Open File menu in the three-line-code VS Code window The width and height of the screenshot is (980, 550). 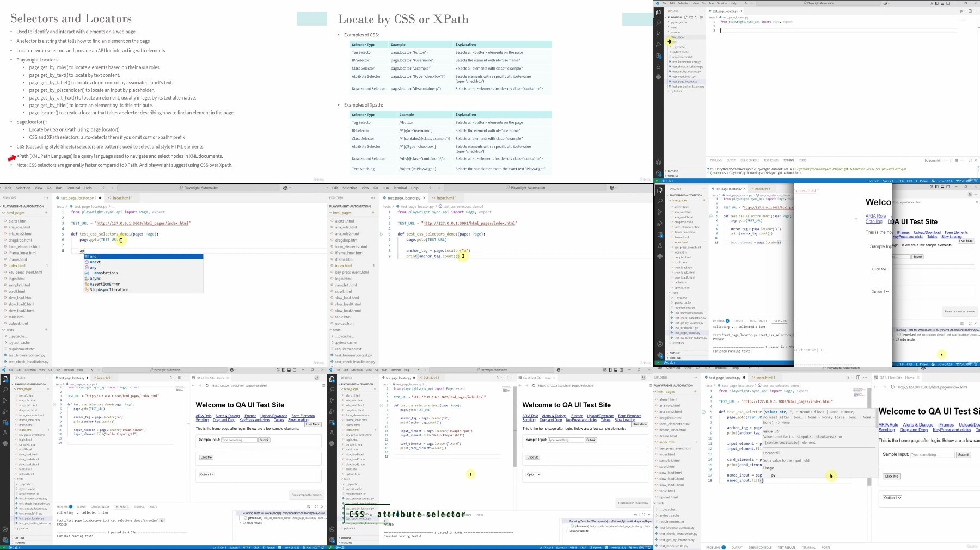(x=664, y=3)
